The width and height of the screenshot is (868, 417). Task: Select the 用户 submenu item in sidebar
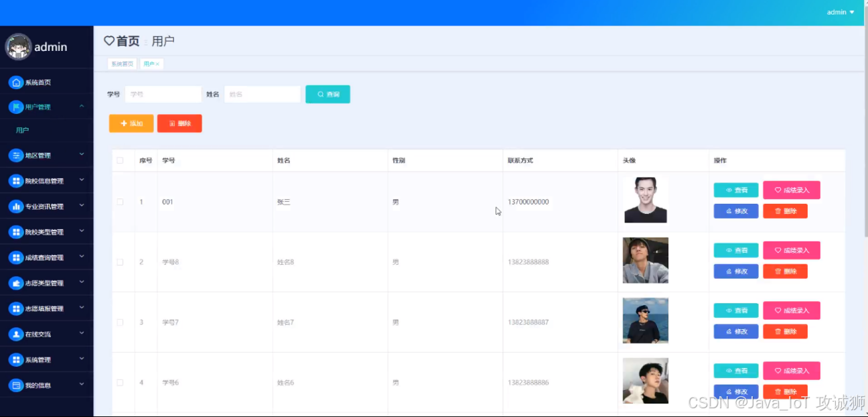(x=23, y=130)
